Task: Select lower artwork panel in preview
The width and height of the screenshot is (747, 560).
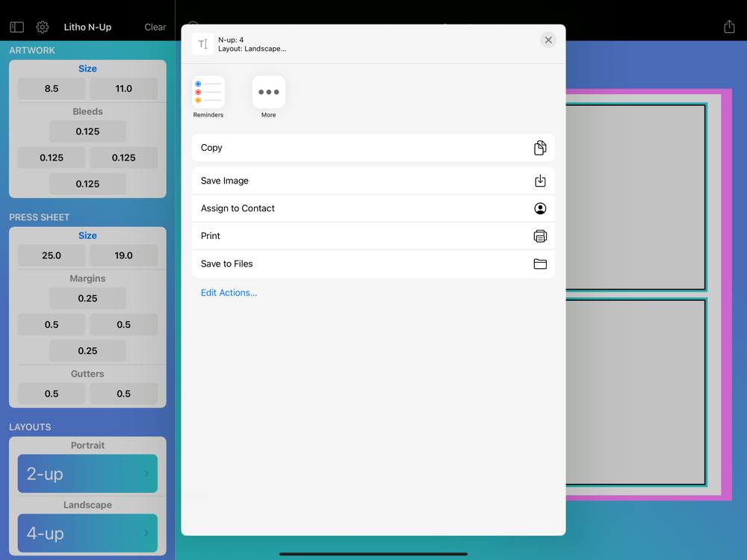Action: (x=635, y=392)
